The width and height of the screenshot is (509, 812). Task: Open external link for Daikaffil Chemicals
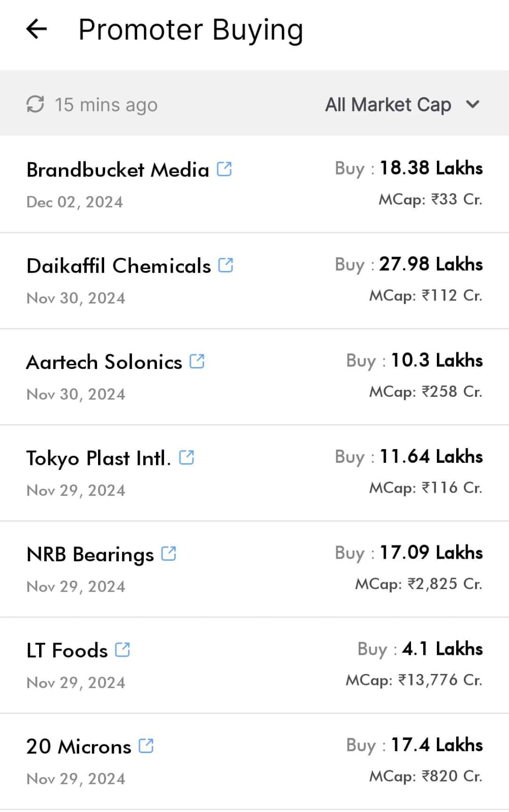click(226, 265)
